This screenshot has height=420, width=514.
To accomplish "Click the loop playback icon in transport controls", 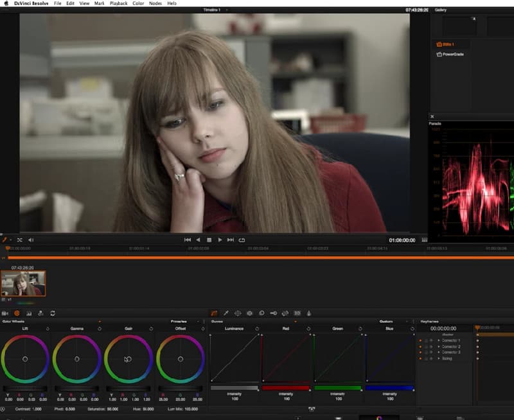I will 242,240.
